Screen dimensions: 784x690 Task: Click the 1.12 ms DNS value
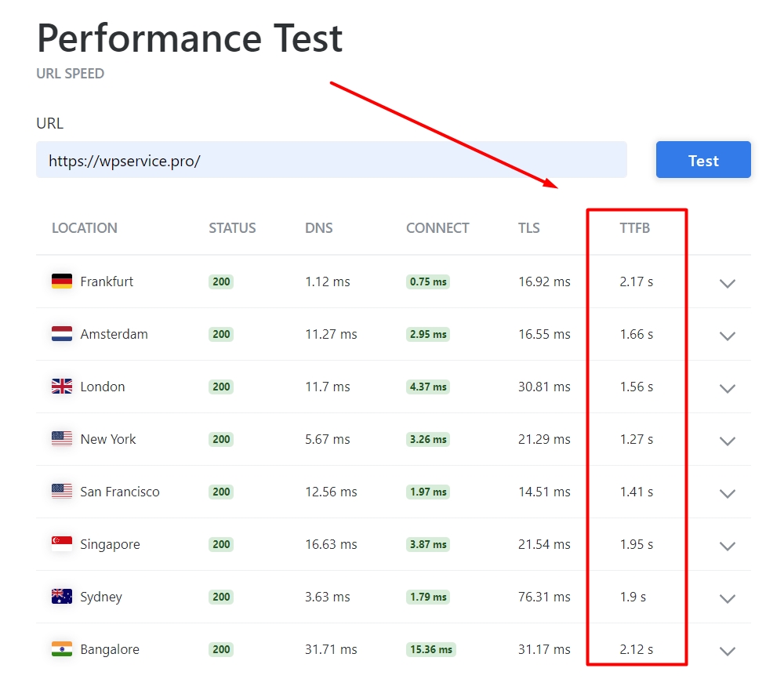[328, 281]
